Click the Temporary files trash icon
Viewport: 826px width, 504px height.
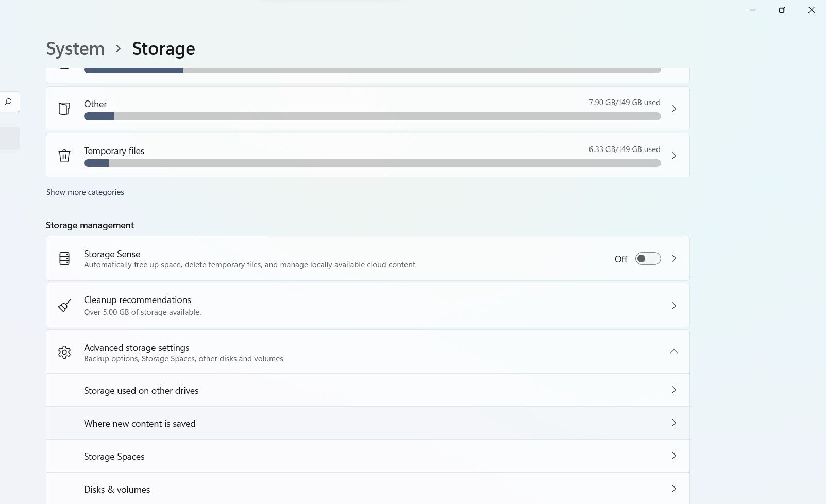pyautogui.click(x=64, y=156)
